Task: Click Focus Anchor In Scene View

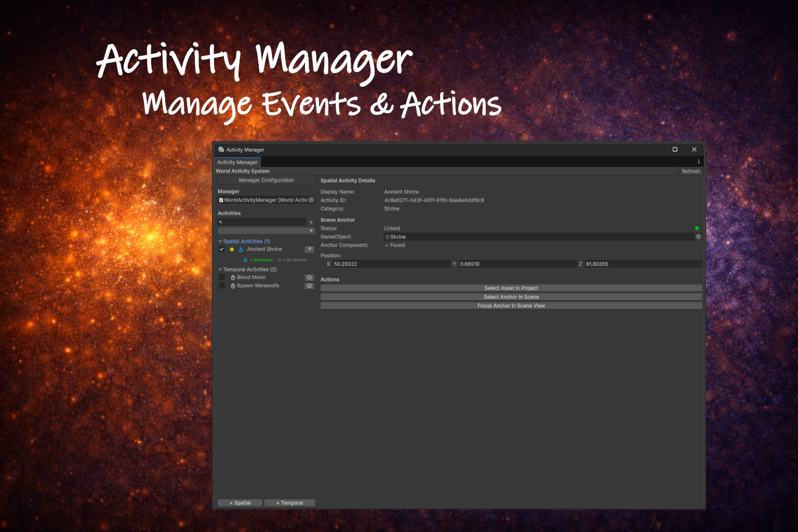Action: click(511, 306)
